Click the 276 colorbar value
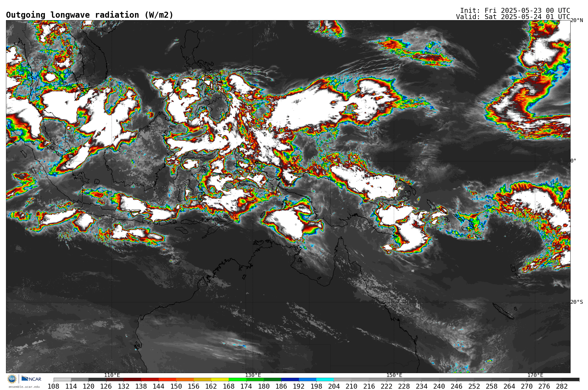588x390 pixels. click(544, 386)
